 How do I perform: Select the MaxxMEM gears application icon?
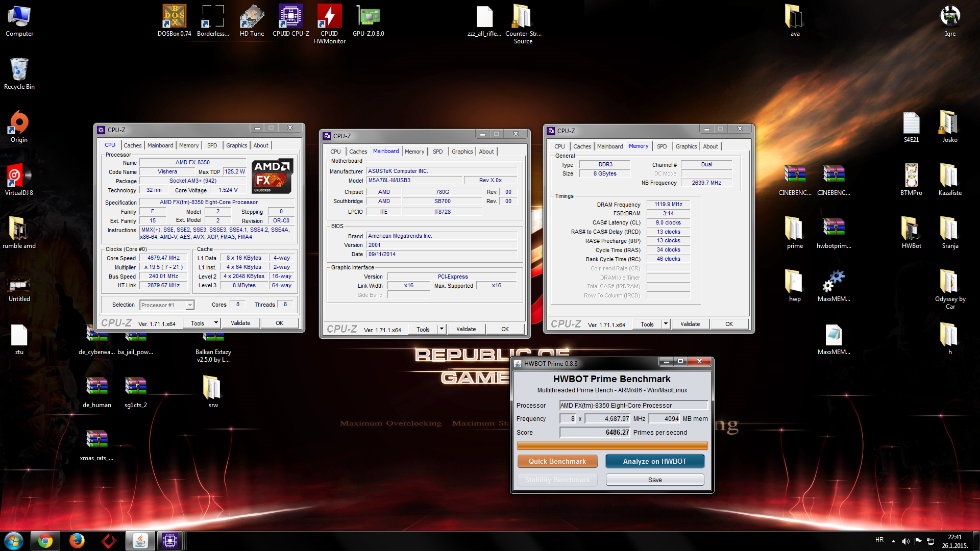[834, 286]
